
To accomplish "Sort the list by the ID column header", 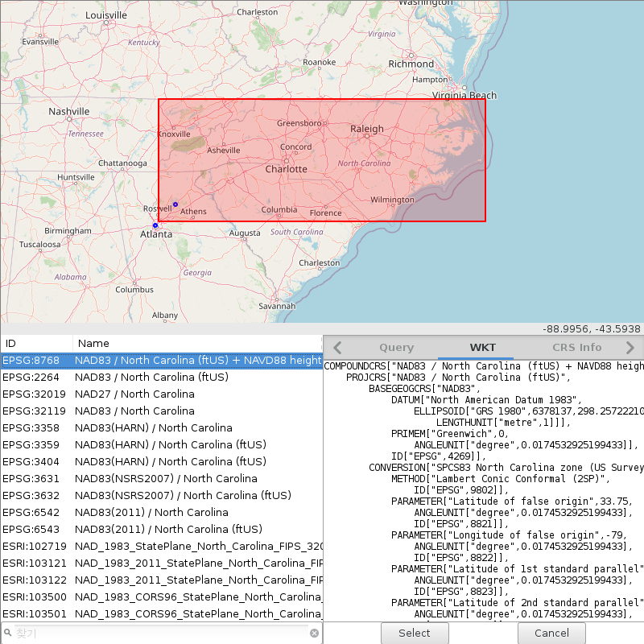I will coord(36,343).
